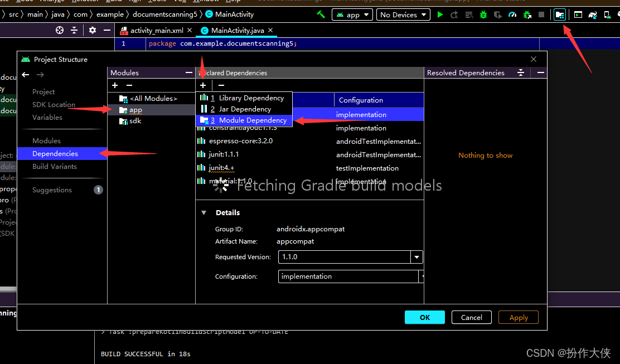Select SDK Location in sidebar
This screenshot has height=364, width=620.
click(x=54, y=104)
